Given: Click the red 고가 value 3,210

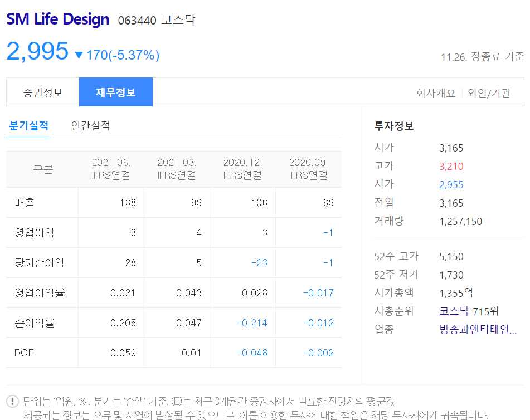Looking at the screenshot, I should [x=451, y=165].
